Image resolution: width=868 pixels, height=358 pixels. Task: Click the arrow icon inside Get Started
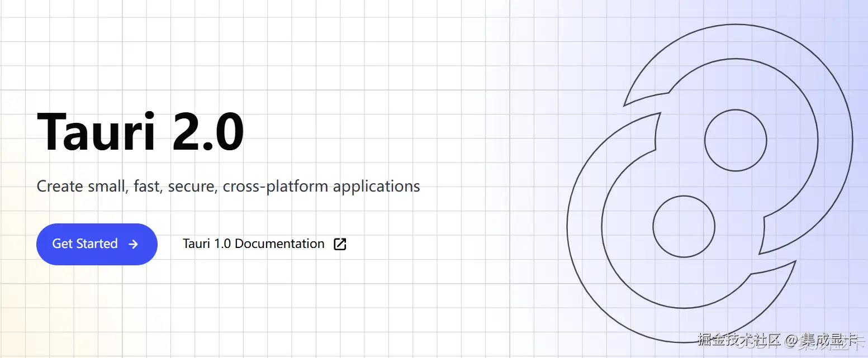tap(133, 244)
